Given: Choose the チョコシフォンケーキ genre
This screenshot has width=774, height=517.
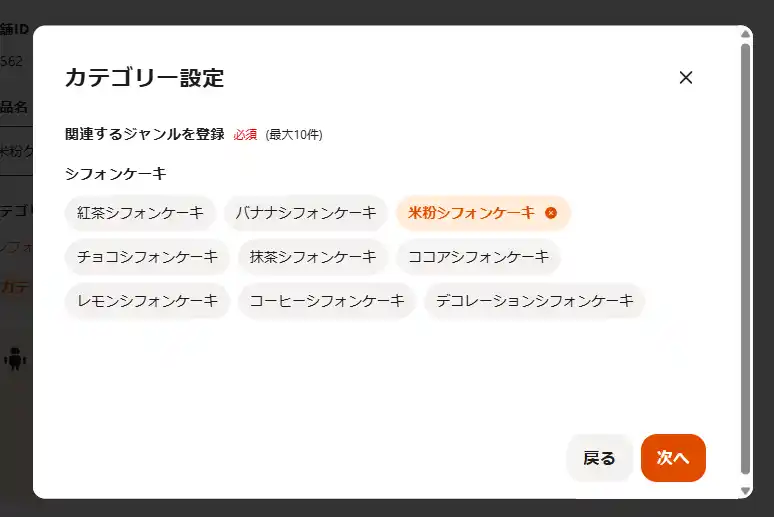Looking at the screenshot, I should click(147, 257).
